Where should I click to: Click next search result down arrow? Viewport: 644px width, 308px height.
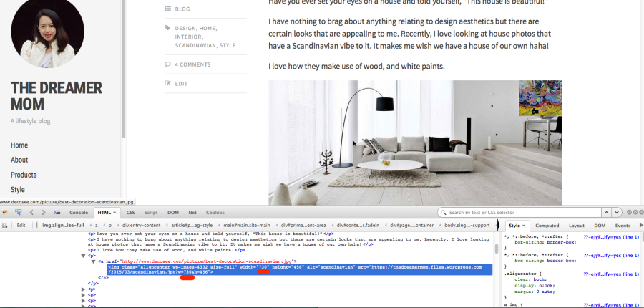(x=616, y=213)
